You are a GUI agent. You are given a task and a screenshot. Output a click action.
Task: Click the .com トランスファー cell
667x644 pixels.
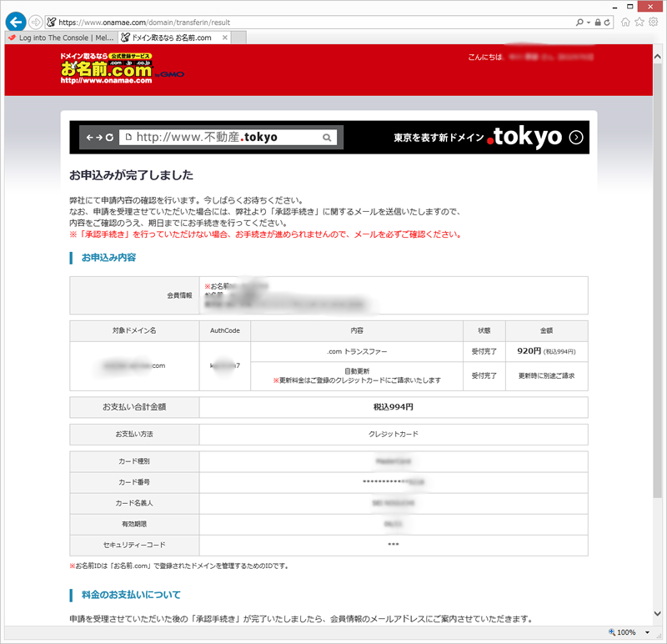click(x=357, y=352)
